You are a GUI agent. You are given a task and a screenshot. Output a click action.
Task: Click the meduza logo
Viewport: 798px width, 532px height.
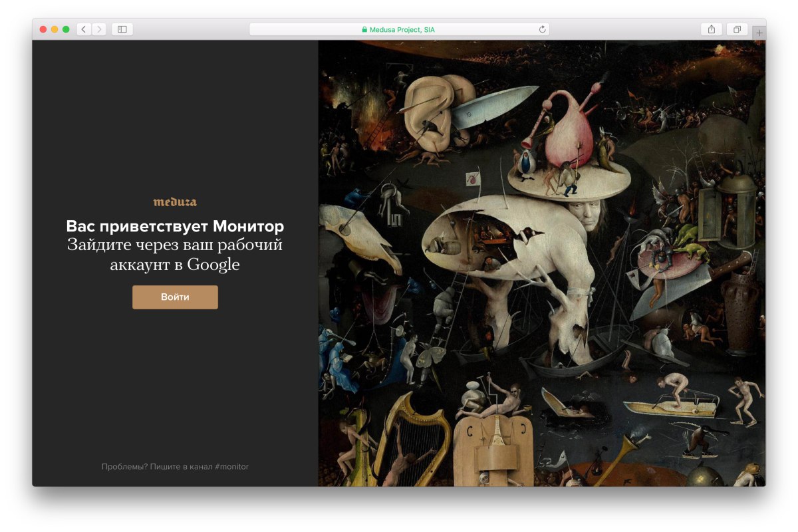(x=175, y=202)
